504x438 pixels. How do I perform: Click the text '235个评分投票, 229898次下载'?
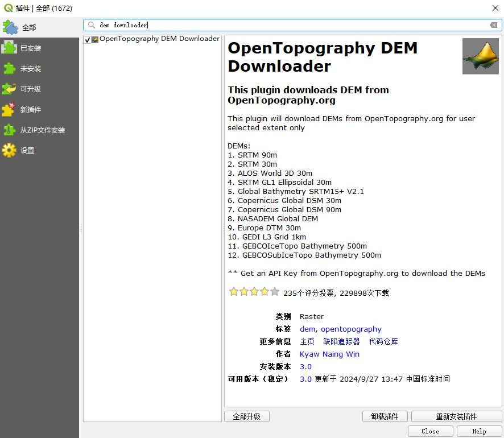(336, 293)
